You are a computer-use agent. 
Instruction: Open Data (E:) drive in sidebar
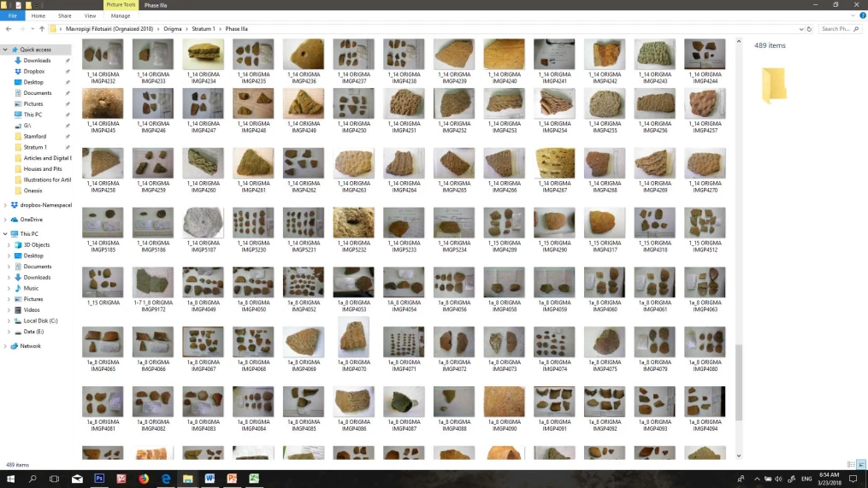(33, 332)
